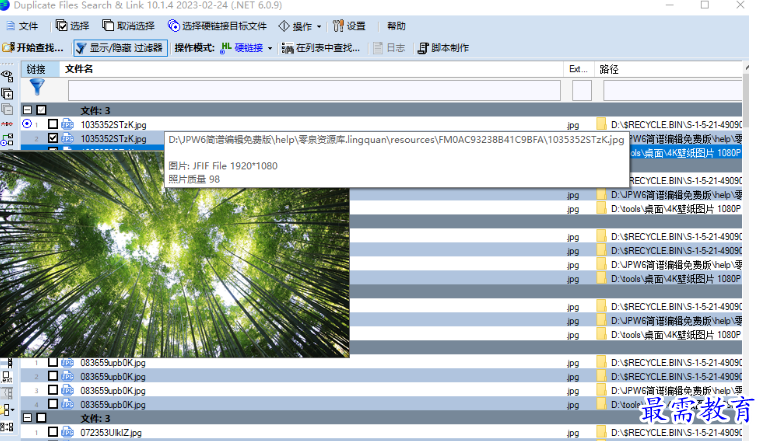The image size is (763, 441).
Task: Open the 日志 log button
Action: (389, 48)
